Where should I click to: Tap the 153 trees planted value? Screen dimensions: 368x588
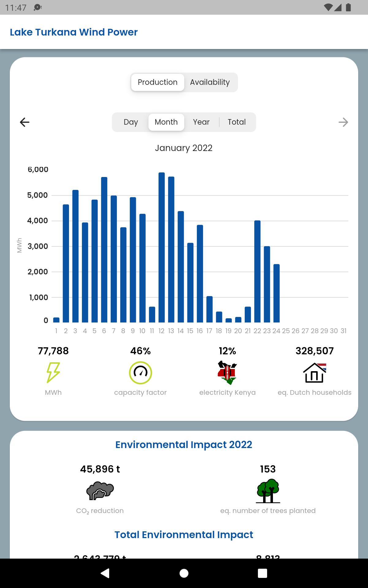click(268, 469)
